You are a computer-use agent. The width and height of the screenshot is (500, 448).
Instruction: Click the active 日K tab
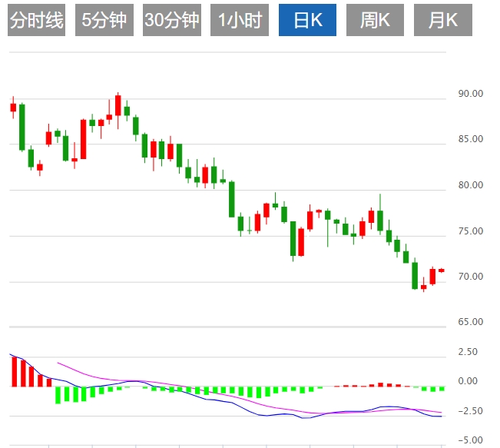(307, 21)
